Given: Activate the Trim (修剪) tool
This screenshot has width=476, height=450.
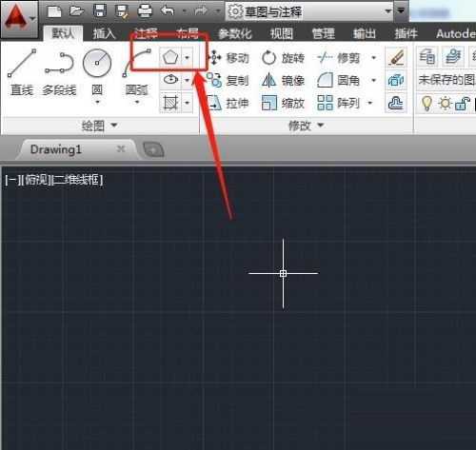Looking at the screenshot, I should point(339,58).
